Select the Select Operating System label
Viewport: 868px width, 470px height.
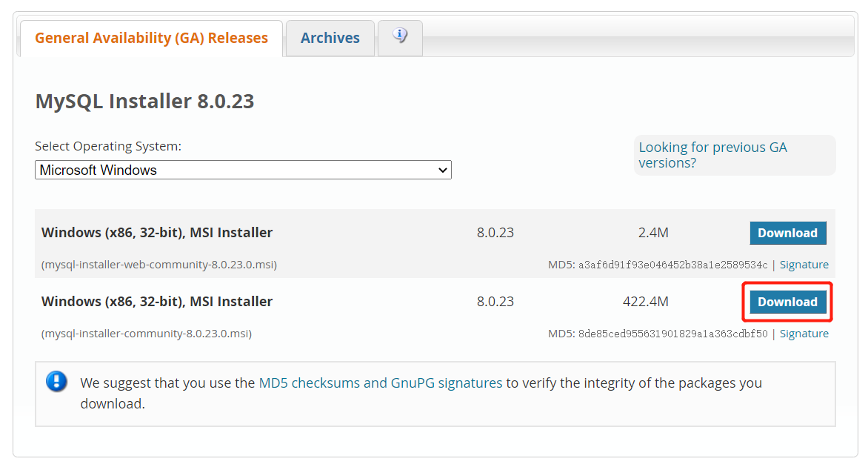108,146
